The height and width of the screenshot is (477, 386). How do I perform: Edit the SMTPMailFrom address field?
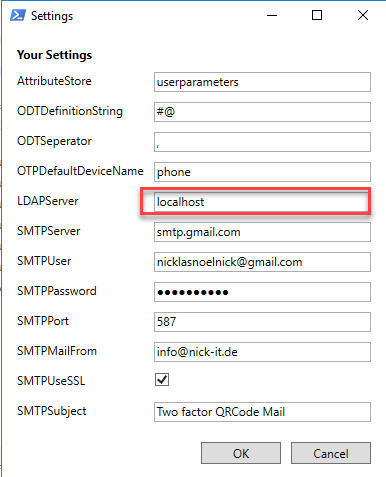[262, 352]
